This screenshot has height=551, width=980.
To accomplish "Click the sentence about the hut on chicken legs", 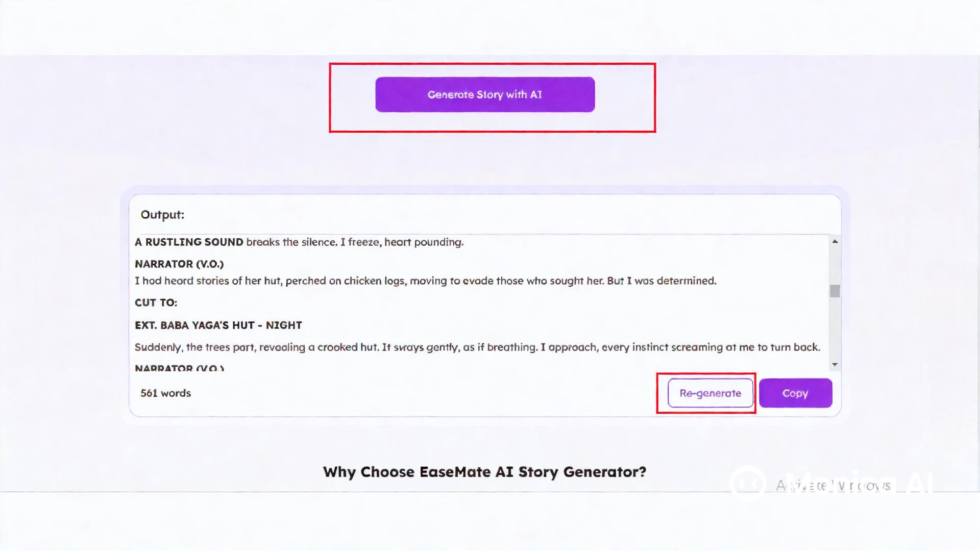I will tap(425, 281).
